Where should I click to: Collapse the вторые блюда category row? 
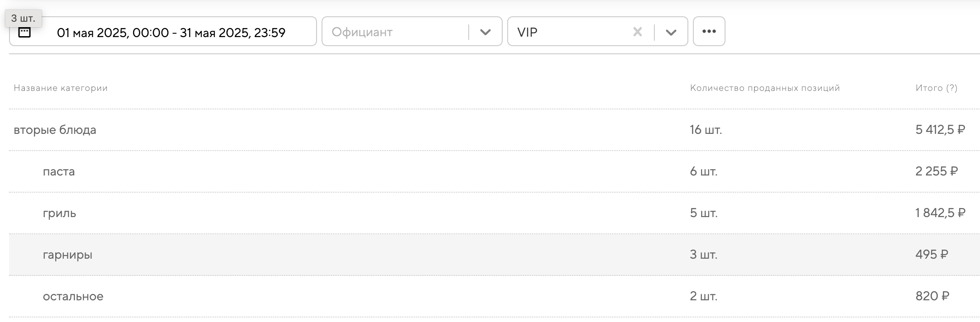[55, 130]
